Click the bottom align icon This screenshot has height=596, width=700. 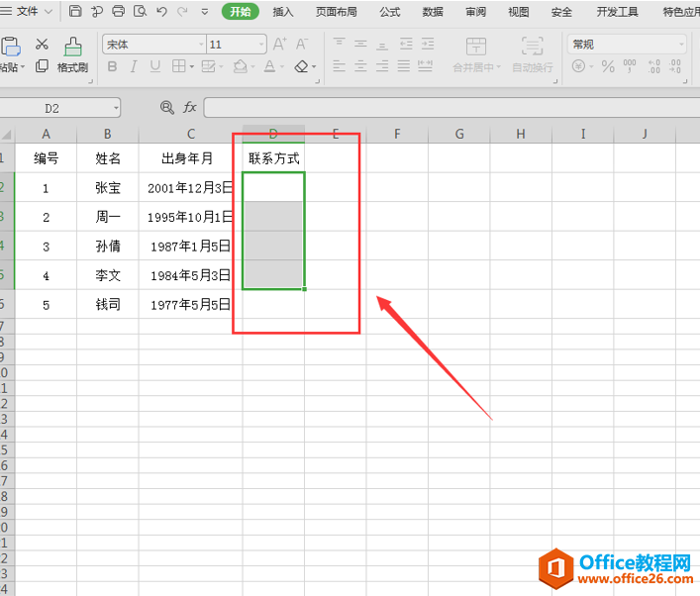(382, 44)
